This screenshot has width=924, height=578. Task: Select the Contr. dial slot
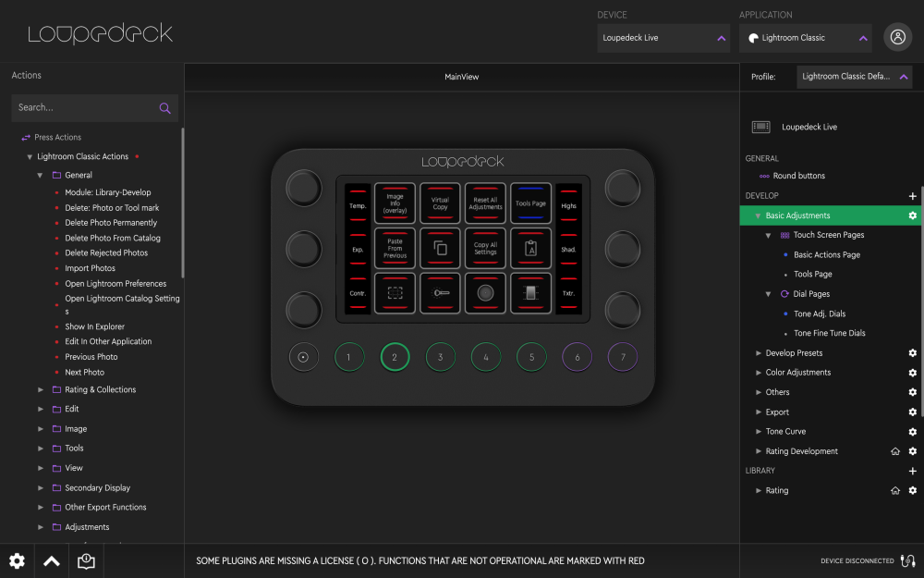(x=358, y=293)
